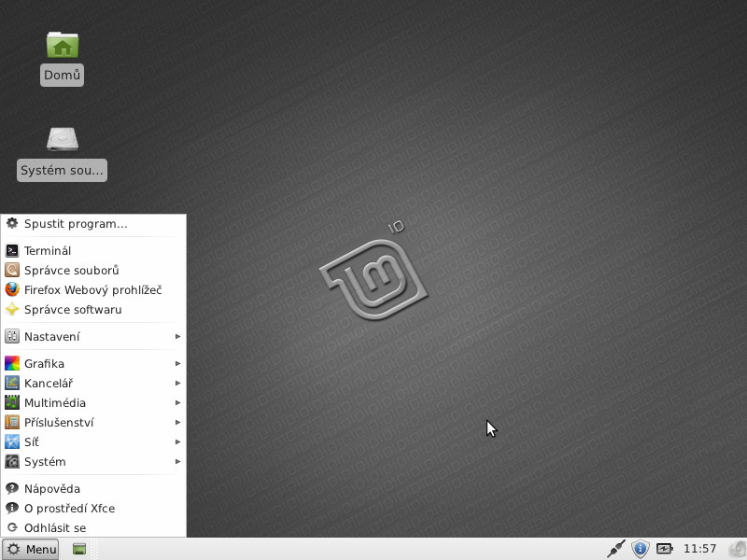This screenshot has width=747, height=560.
Task: Click the gear icon beside Spustit program
Action: tap(12, 223)
